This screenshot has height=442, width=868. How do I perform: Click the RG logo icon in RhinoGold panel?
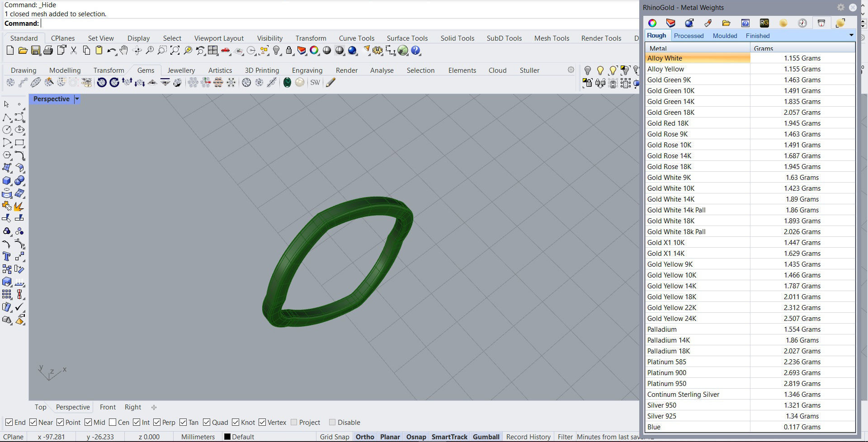coord(764,23)
